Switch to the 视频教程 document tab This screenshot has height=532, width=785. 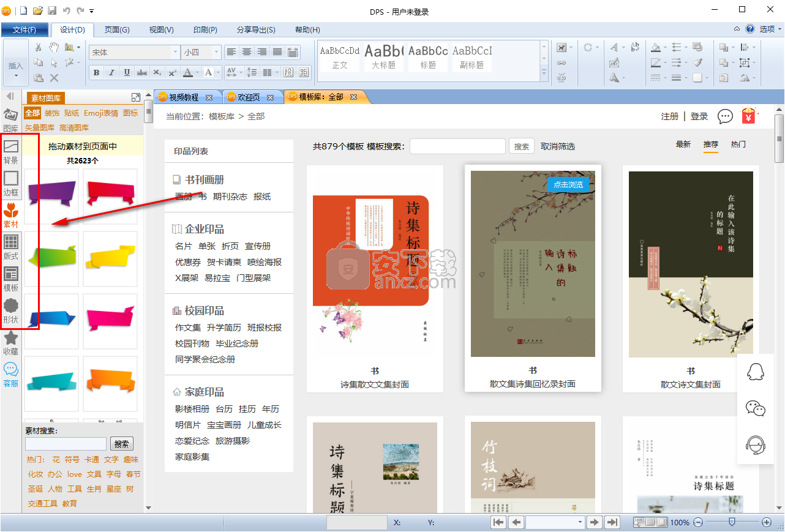point(184,97)
